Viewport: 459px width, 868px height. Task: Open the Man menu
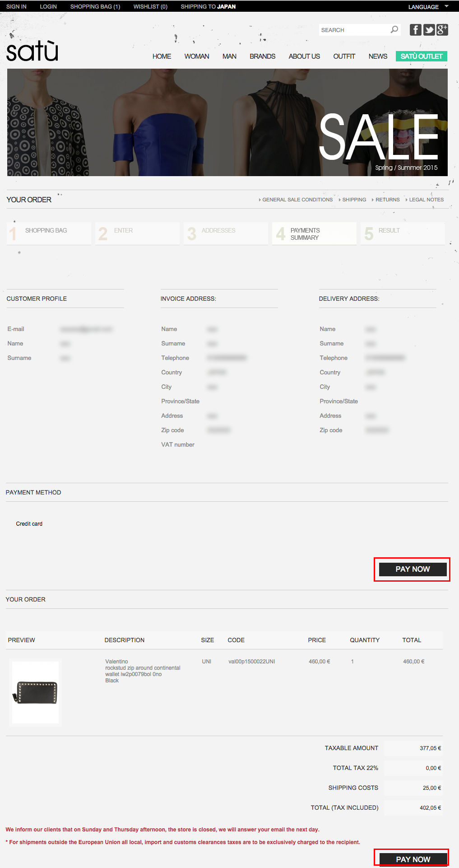tap(229, 56)
